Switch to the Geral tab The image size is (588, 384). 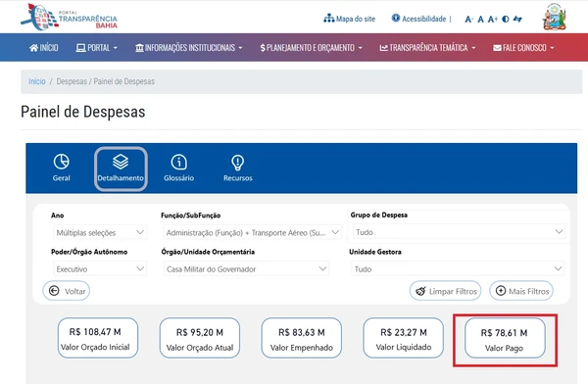coord(61,168)
